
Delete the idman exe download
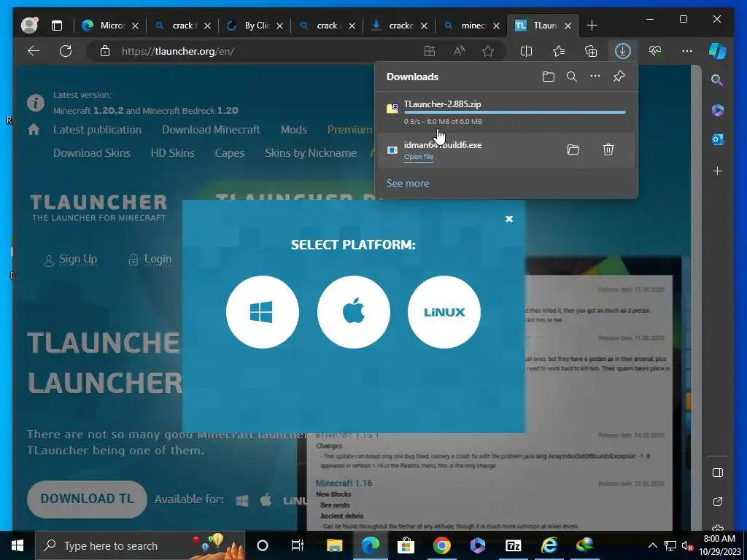click(608, 149)
